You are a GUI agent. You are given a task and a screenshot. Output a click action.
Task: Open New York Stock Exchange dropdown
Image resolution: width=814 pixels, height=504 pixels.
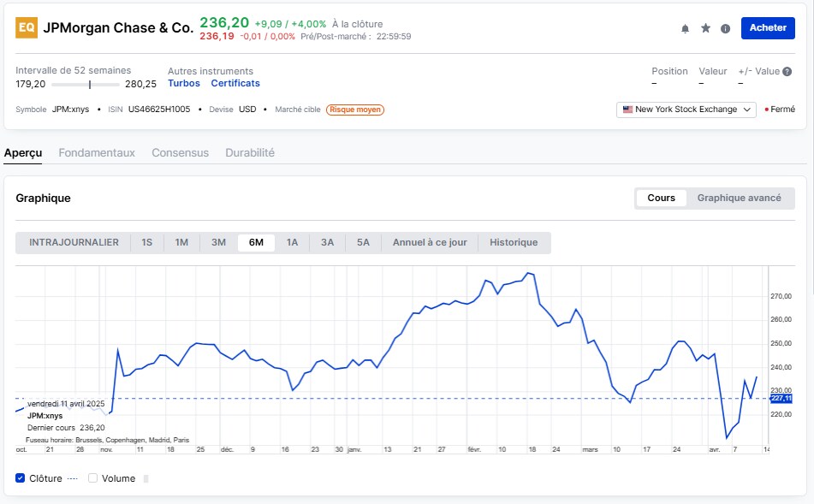686,110
